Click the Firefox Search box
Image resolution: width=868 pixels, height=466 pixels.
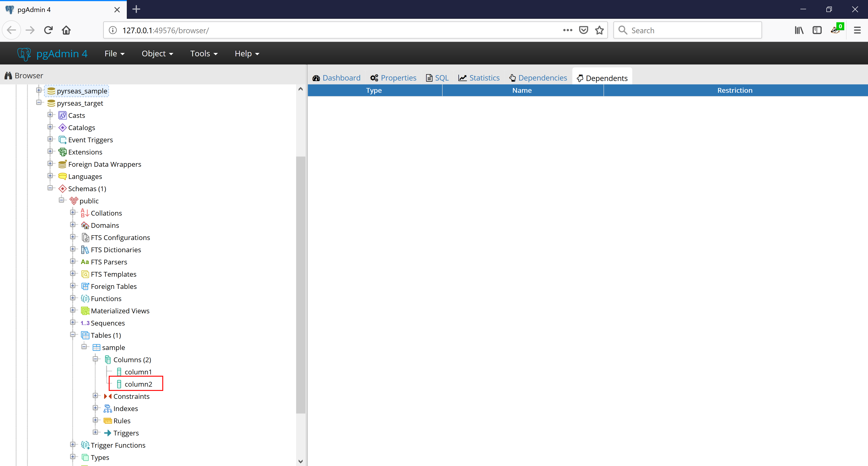tap(687, 30)
